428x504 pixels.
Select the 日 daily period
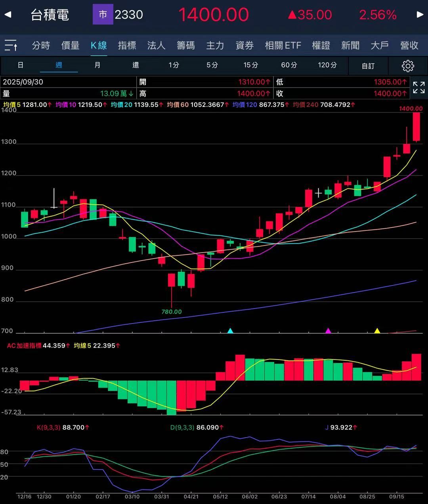pos(21,65)
